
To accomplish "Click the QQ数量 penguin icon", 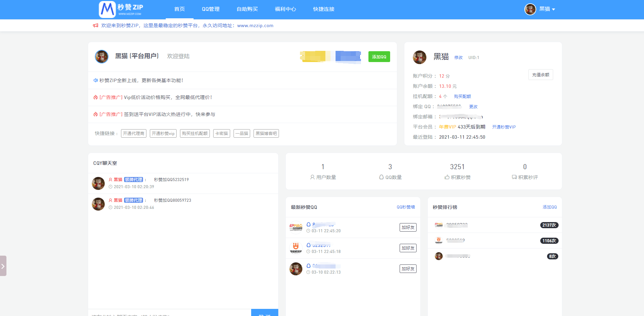I will [x=381, y=177].
